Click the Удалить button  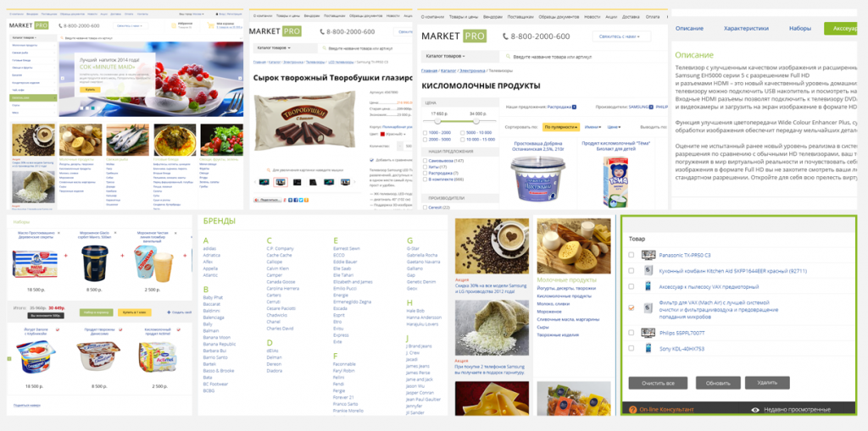coord(766,383)
